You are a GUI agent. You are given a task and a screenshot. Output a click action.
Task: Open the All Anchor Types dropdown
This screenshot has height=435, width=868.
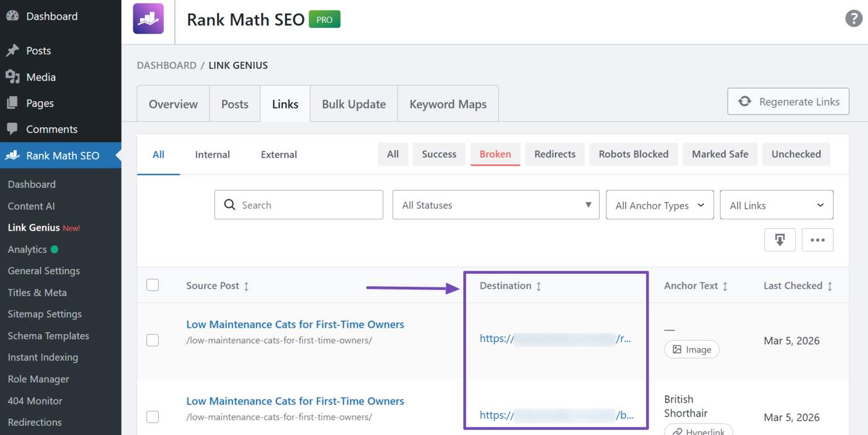(x=660, y=204)
